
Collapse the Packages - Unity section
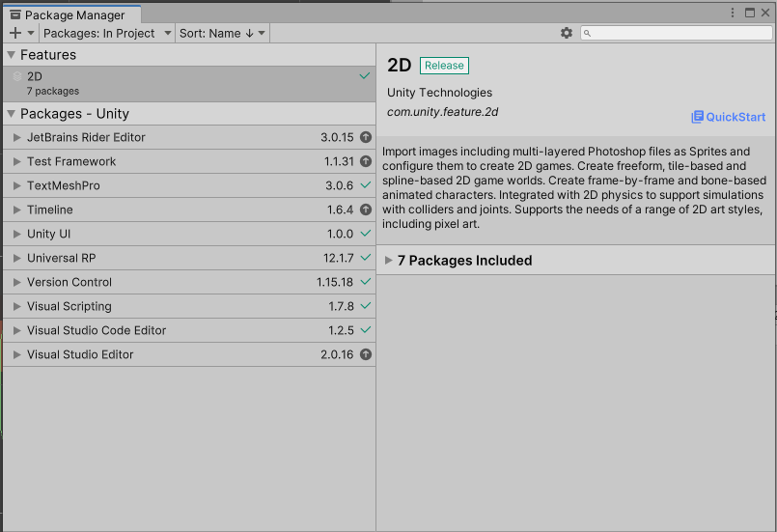pos(12,114)
